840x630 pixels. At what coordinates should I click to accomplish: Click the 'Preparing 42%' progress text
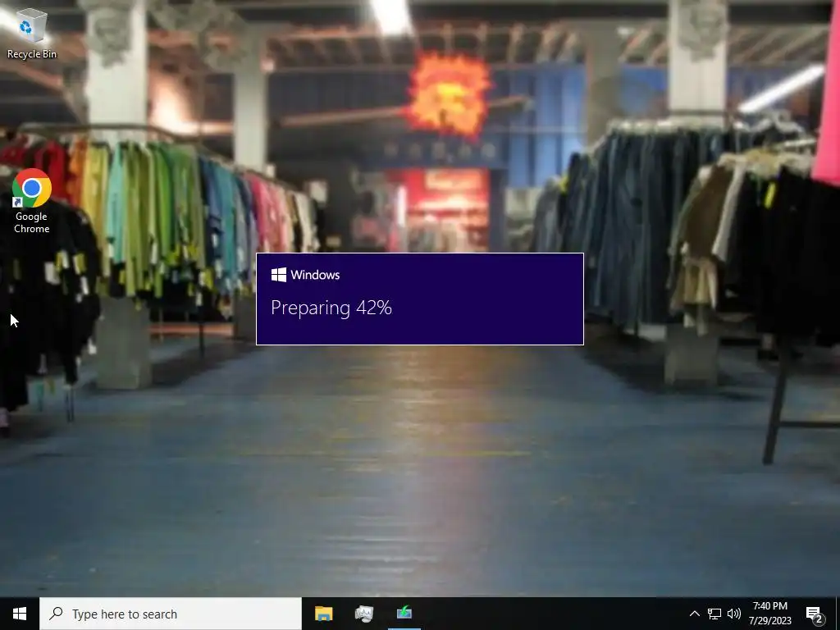[331, 308]
